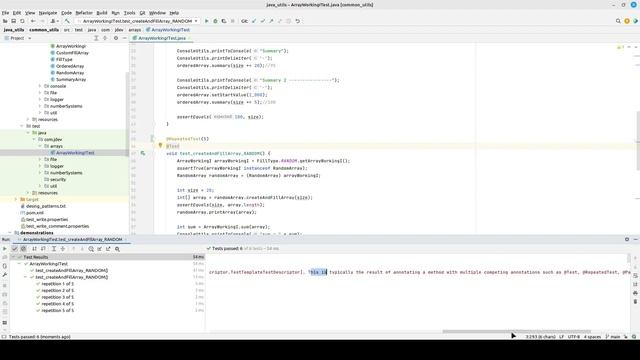The width and height of the screenshot is (640, 360).
Task: Click the editor vertical scrollbar
Action: coord(638,141)
